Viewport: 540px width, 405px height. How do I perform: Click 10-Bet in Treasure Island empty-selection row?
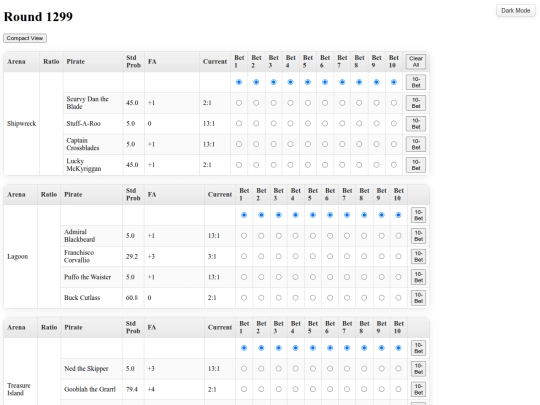[x=418, y=348]
